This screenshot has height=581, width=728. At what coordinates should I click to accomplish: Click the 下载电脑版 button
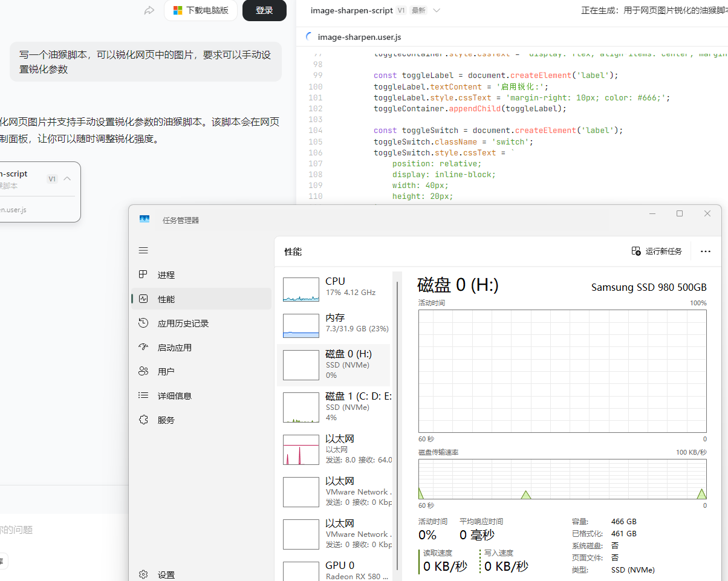tap(201, 10)
